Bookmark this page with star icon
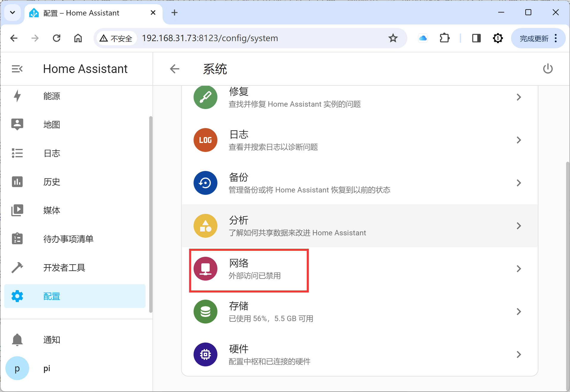570x392 pixels. pos(393,38)
